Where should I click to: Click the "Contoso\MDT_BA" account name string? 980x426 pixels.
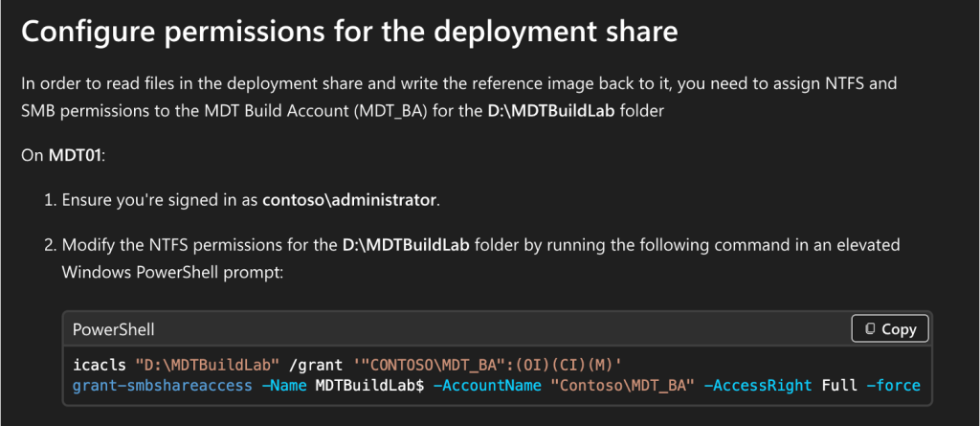(617, 386)
